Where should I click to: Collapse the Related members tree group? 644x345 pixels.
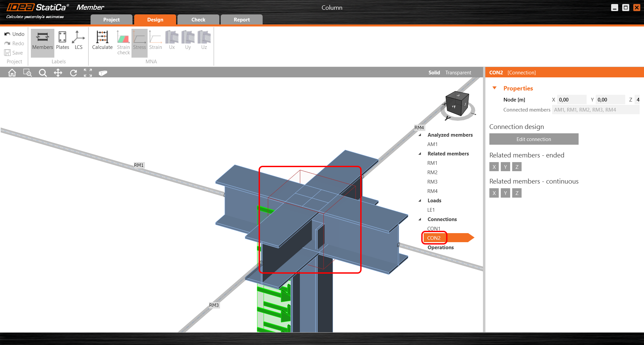(420, 154)
